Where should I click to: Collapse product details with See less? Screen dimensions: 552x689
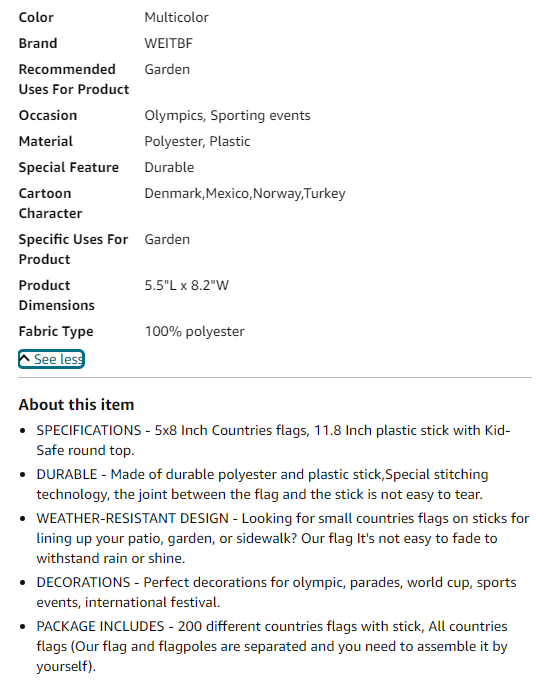(51, 359)
